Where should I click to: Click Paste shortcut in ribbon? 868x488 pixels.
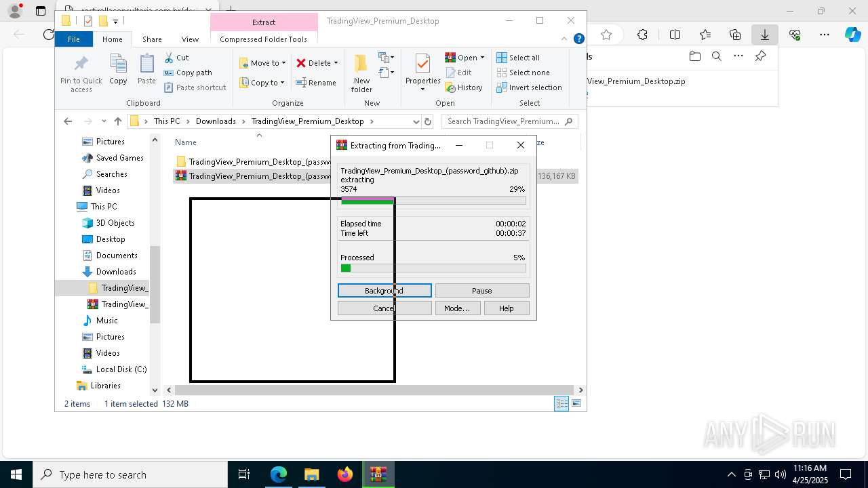[195, 87]
